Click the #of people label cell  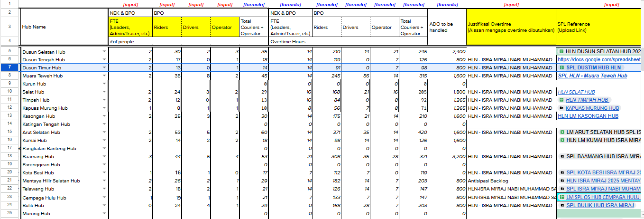tap(188, 41)
